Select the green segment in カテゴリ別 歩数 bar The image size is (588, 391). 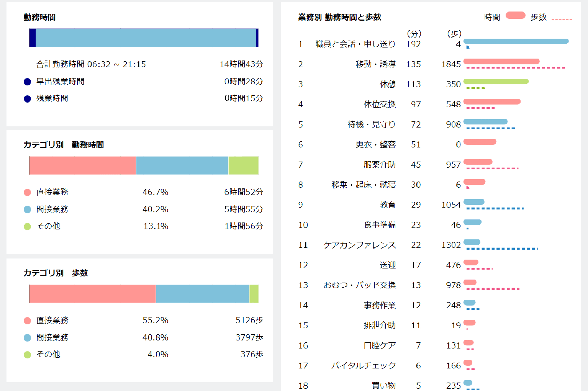tap(254, 294)
